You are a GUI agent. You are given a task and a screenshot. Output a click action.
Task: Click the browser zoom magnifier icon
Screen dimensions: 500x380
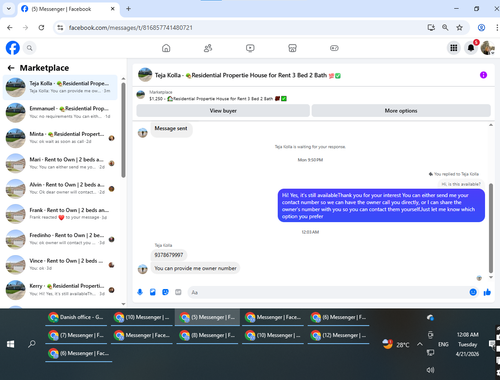(445, 28)
